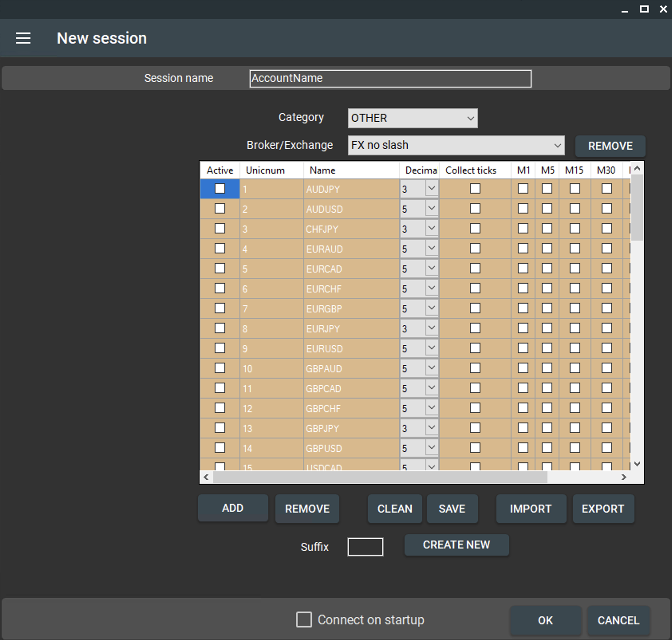Check Collect ticks for GBPUSD
Screen dimensions: 672x640
pyautogui.click(x=475, y=448)
